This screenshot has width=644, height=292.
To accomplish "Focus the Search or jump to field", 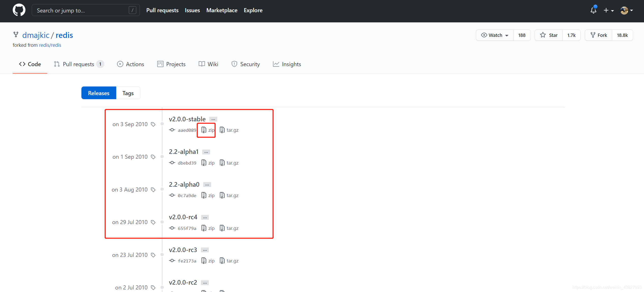I will (x=86, y=10).
